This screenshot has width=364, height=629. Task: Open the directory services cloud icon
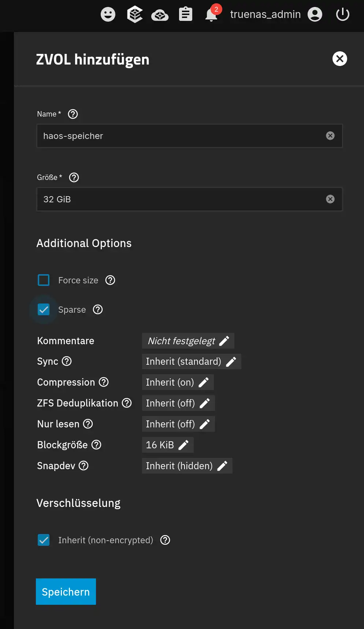pyautogui.click(x=160, y=15)
